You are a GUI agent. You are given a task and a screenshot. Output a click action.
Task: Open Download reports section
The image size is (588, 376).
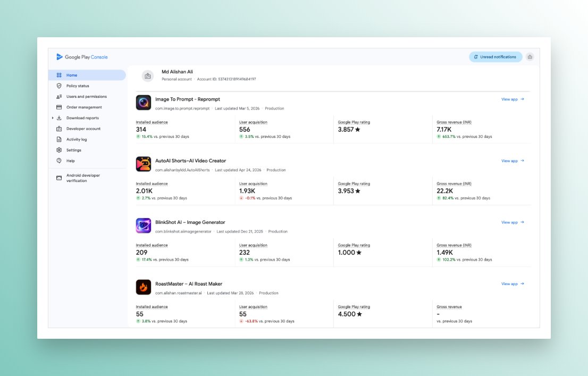coord(82,118)
